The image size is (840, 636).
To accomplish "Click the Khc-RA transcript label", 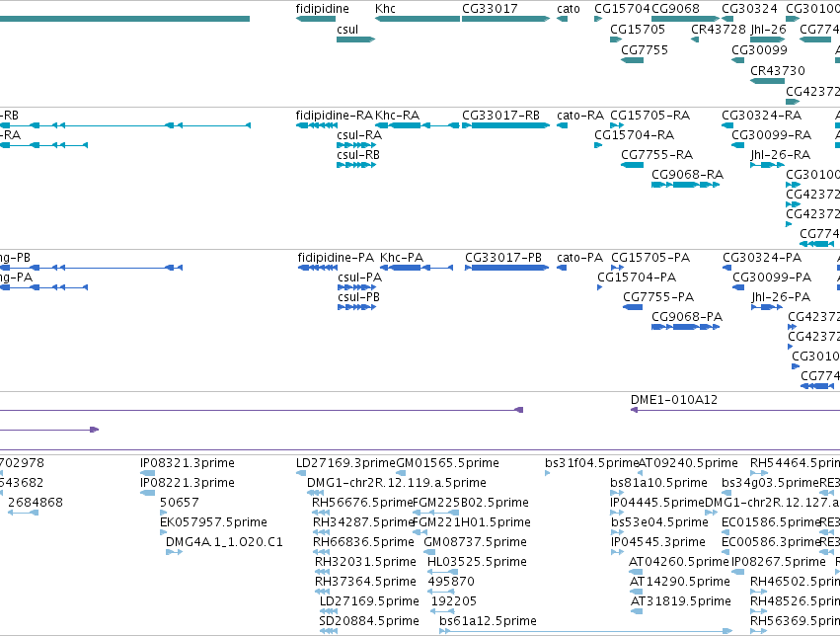I will (397, 116).
